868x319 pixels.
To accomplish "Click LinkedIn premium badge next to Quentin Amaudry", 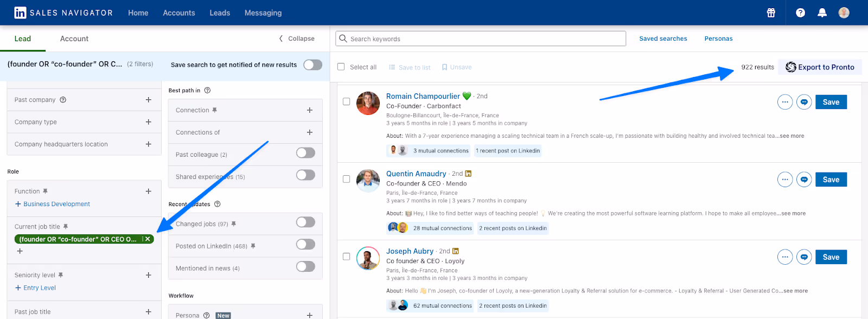I will (468, 174).
